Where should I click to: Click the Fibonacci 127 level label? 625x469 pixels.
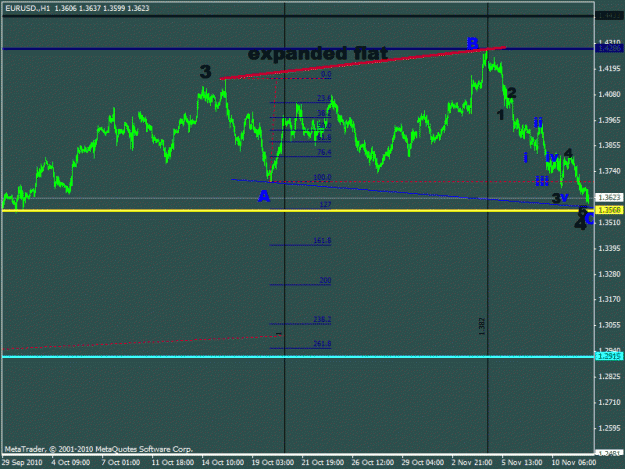(x=325, y=204)
